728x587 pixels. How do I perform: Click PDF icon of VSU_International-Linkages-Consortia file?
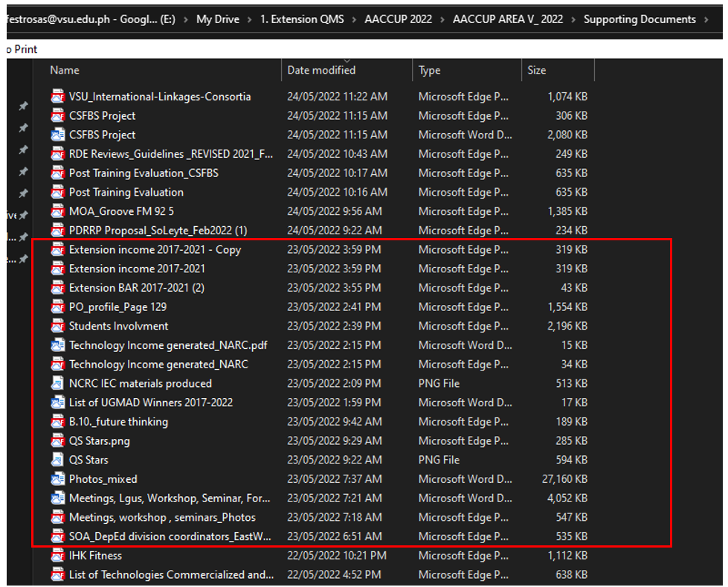57,97
